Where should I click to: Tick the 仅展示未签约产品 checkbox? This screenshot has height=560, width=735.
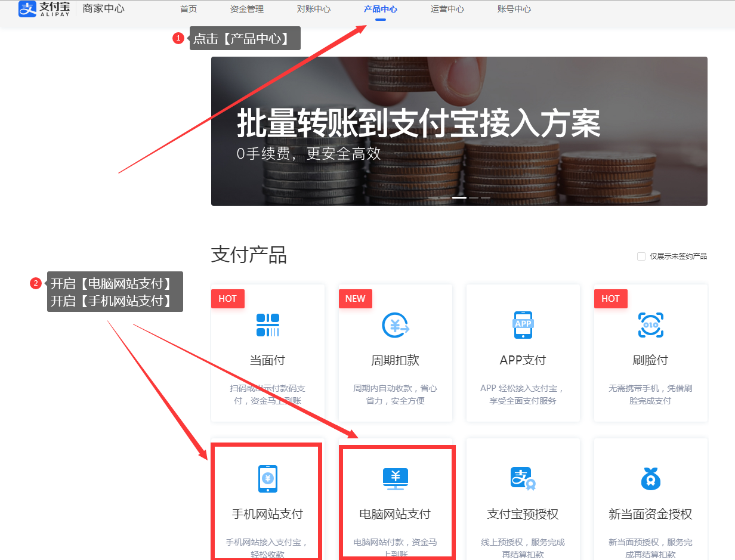(641, 256)
